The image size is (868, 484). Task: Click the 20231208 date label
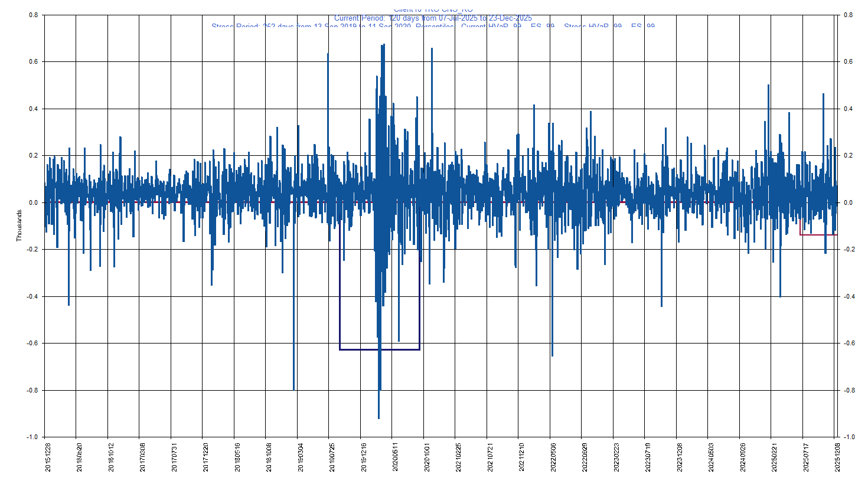tap(680, 457)
